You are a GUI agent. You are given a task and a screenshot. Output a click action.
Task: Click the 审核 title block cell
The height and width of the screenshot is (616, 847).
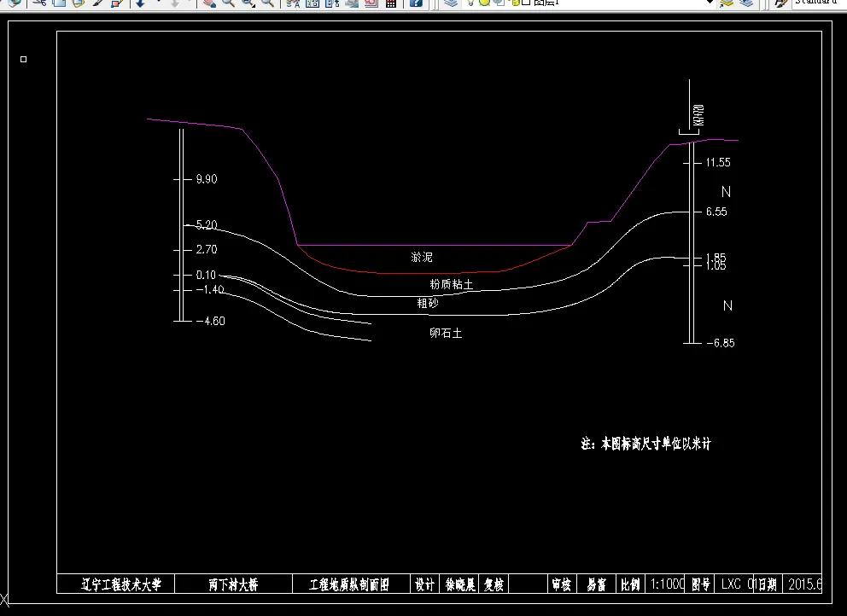click(x=562, y=584)
